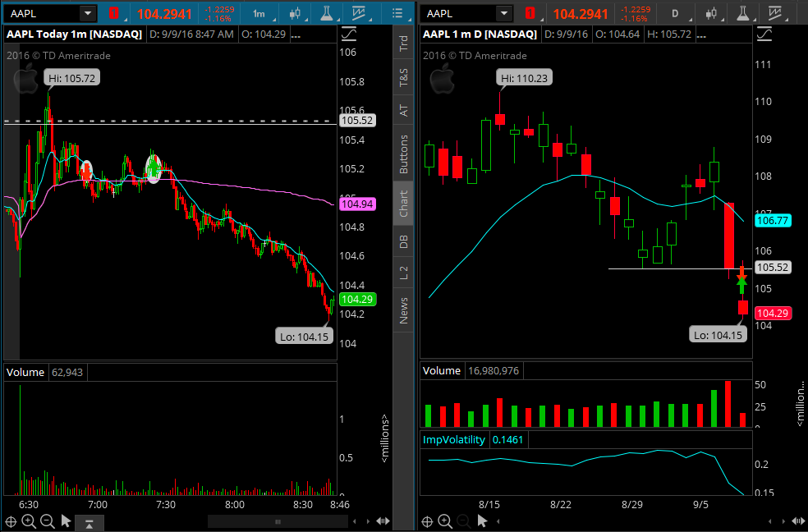Expand the AAPL symbol dropdown in right chart
The image size is (808, 532).
[x=504, y=13]
